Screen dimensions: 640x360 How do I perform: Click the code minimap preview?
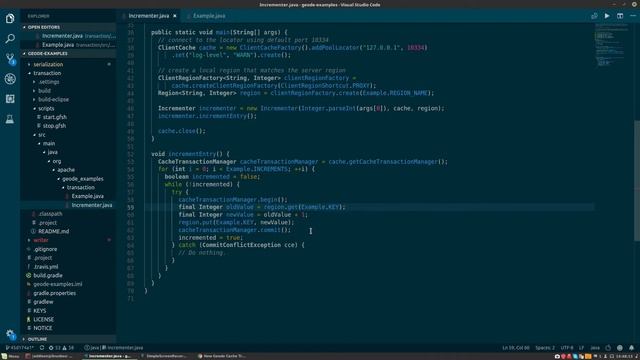pyautogui.click(x=611, y=45)
